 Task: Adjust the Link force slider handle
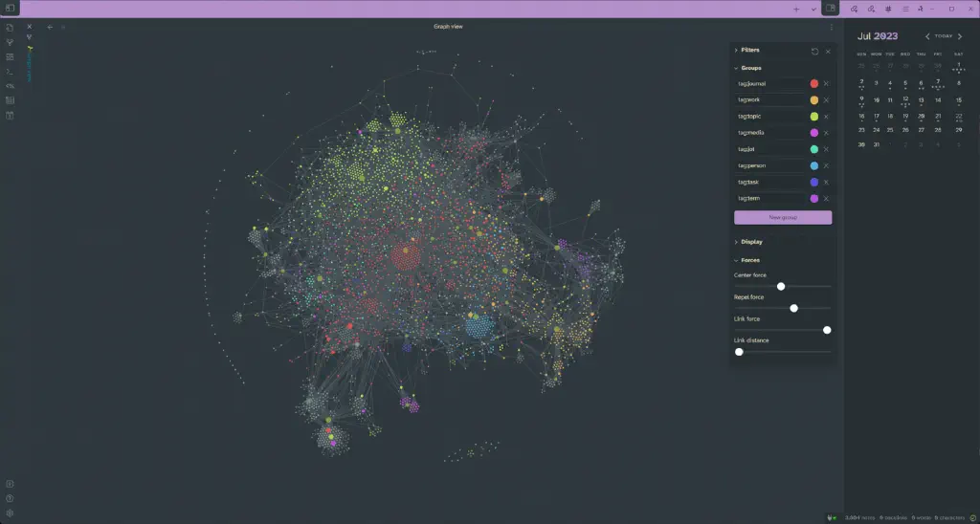[x=827, y=330]
